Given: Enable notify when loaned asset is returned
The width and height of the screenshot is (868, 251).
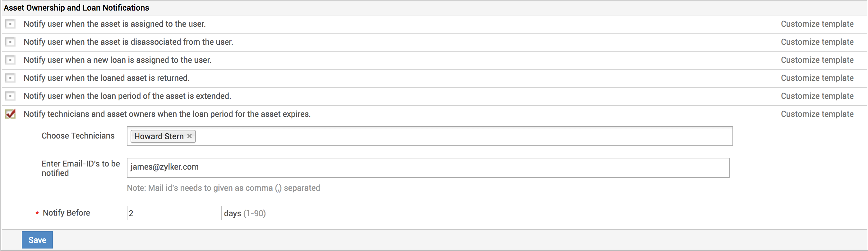Looking at the screenshot, I should point(11,78).
